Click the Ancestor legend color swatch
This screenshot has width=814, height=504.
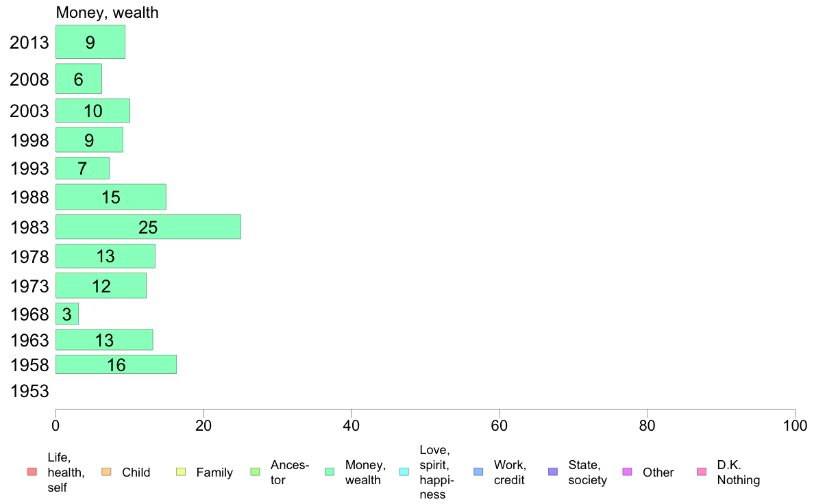(x=255, y=472)
